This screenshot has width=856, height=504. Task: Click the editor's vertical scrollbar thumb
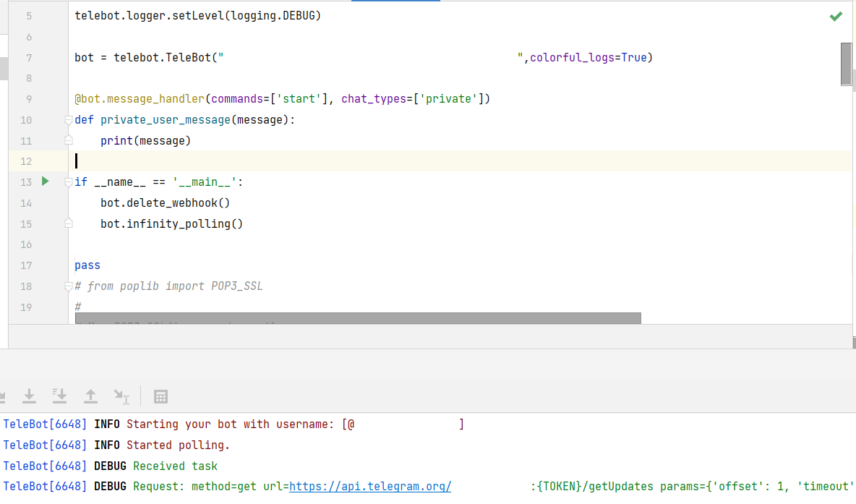coord(847,64)
